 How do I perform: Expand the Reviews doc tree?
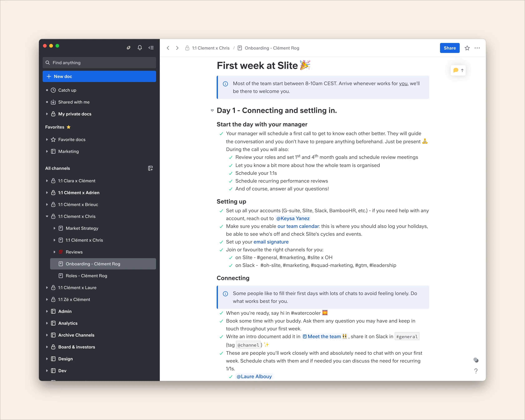54,252
